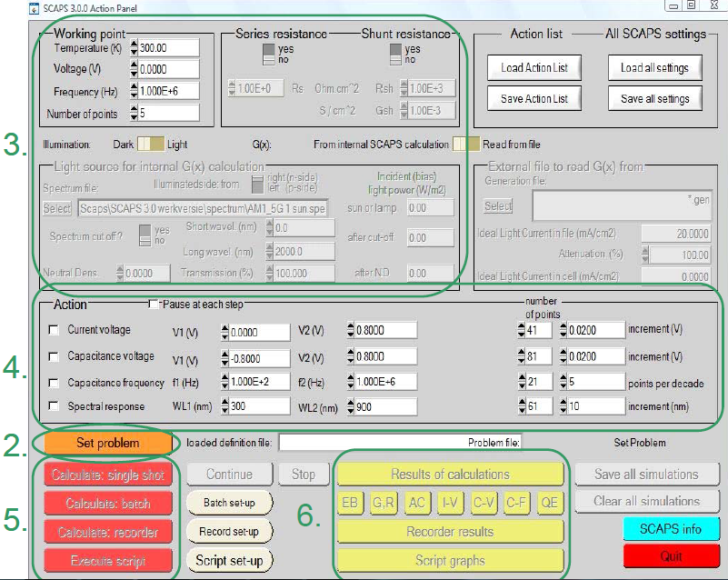Show the C-V curve results

(483, 502)
